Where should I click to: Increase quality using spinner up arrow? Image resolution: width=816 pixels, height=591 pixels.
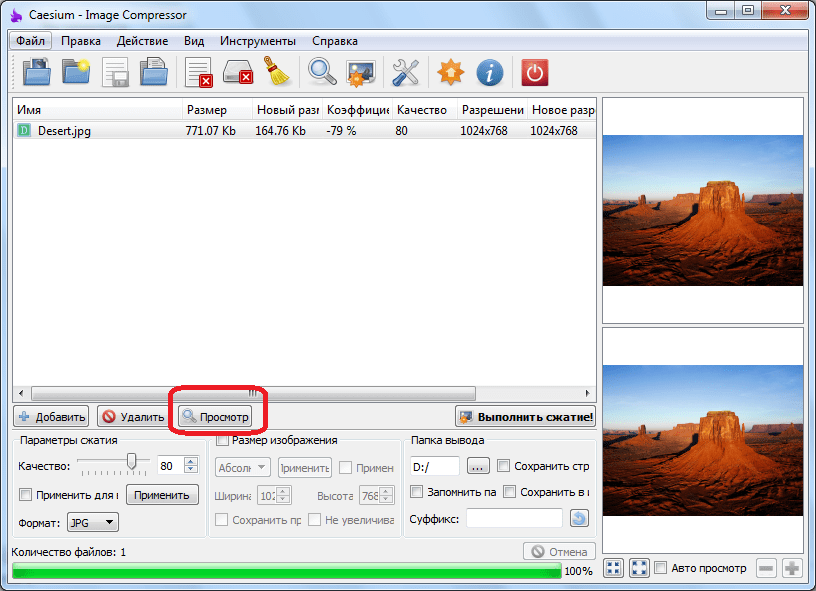point(191,461)
